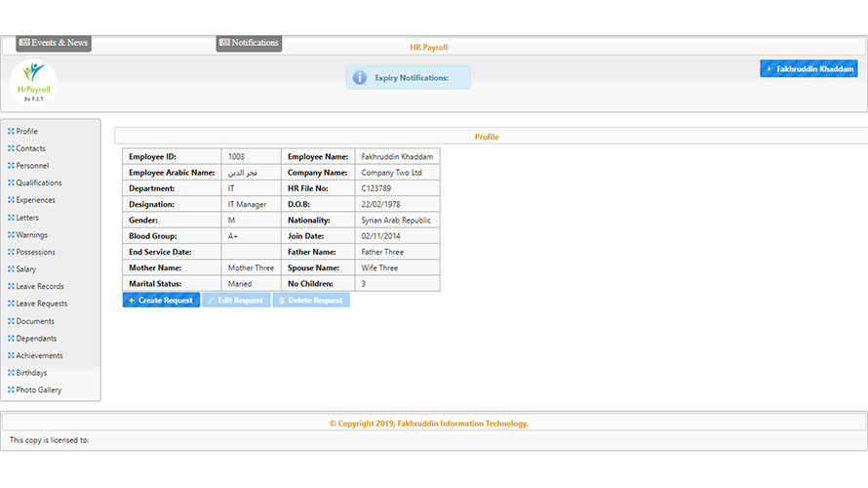Select Nationality value Syrian Arab Republic
The width and height of the screenshot is (868, 488).
[x=396, y=221]
